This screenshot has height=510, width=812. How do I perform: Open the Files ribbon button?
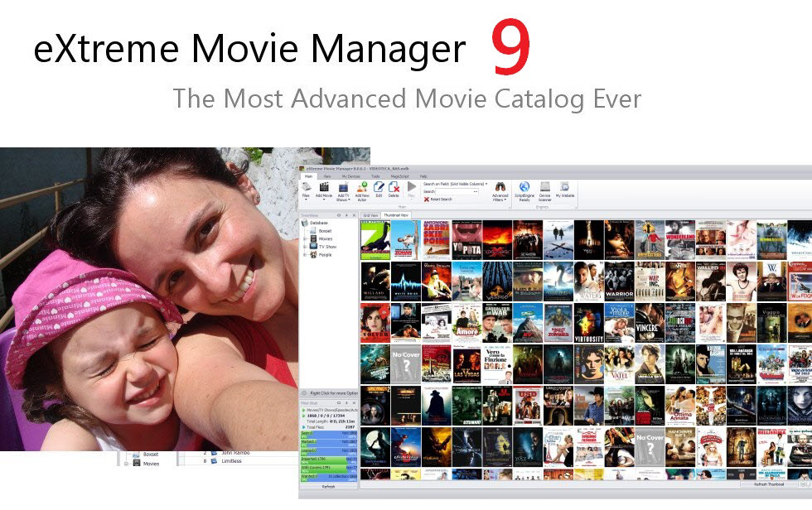point(306,190)
